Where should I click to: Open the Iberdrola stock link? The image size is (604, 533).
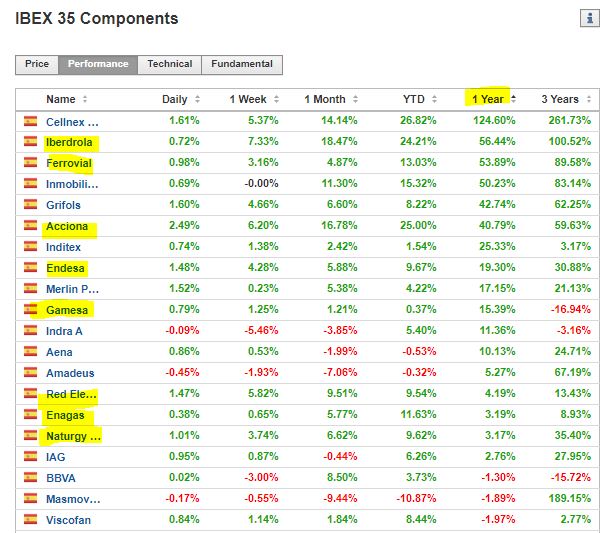69,142
